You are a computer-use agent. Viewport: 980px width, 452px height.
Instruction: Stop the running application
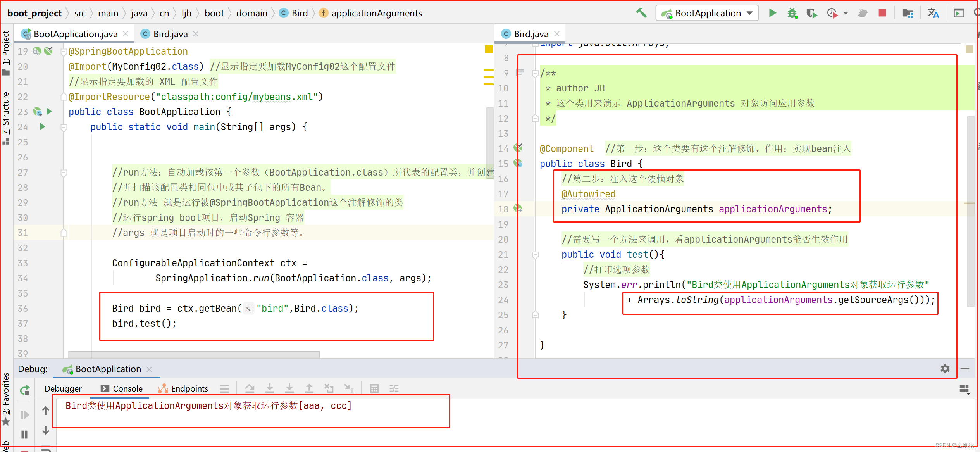point(882,13)
